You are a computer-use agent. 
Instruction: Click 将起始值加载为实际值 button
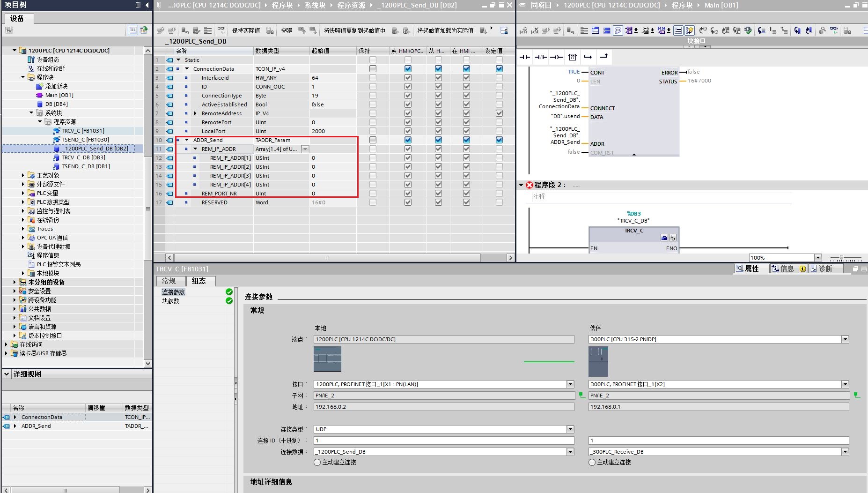point(445,30)
